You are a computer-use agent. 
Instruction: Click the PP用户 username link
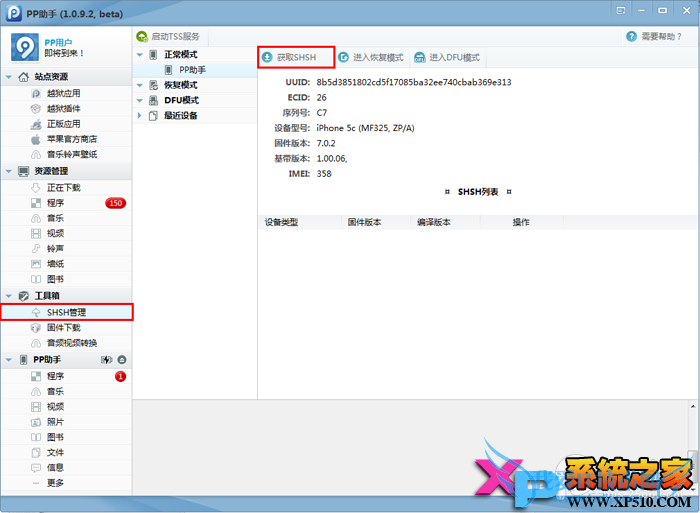pyautogui.click(x=58, y=42)
